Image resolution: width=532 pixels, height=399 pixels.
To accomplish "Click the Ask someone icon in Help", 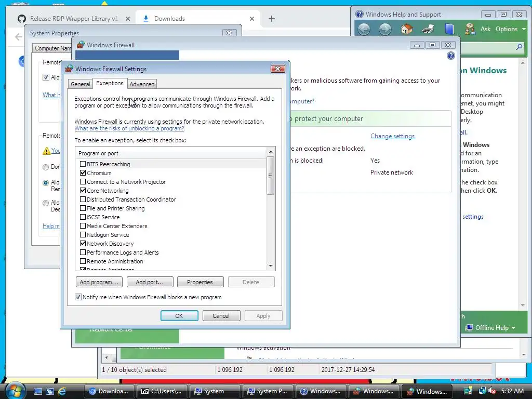I will tap(470, 29).
